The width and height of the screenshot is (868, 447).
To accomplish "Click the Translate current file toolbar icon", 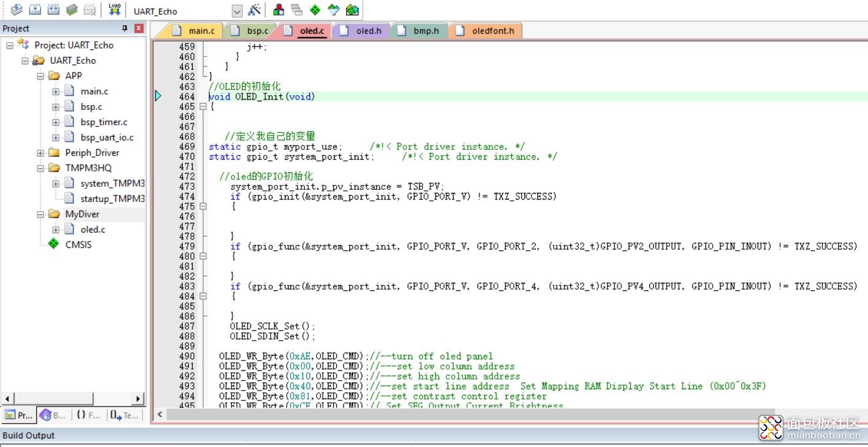I will tap(17, 10).
